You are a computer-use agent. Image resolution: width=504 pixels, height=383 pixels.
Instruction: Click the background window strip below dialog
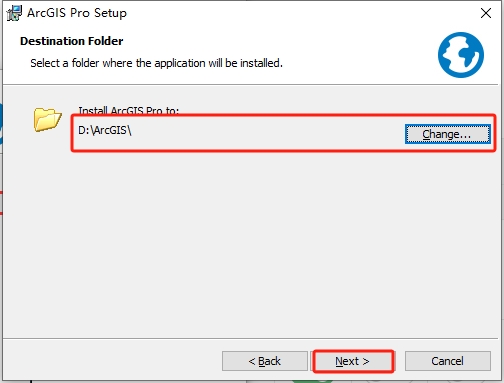(x=252, y=382)
